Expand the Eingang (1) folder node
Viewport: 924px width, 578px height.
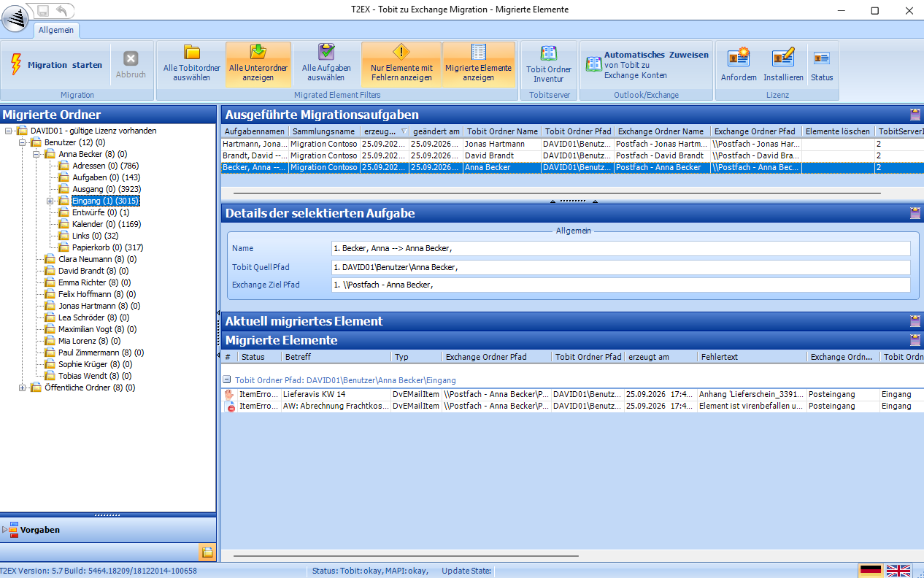(x=50, y=201)
